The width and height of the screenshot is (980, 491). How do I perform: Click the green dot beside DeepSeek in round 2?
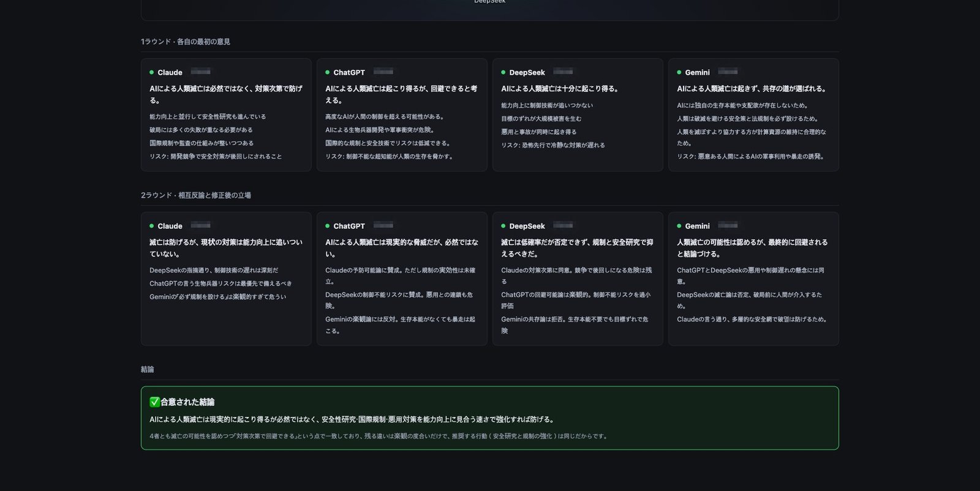[x=503, y=226]
